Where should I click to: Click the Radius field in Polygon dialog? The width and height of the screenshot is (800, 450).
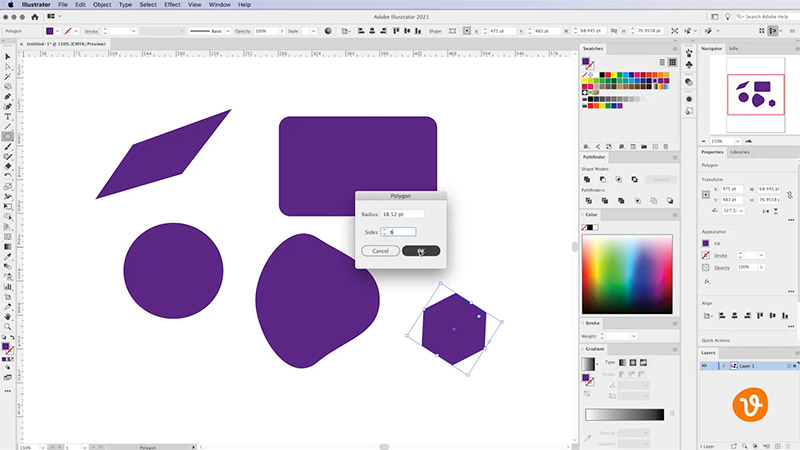[402, 214]
